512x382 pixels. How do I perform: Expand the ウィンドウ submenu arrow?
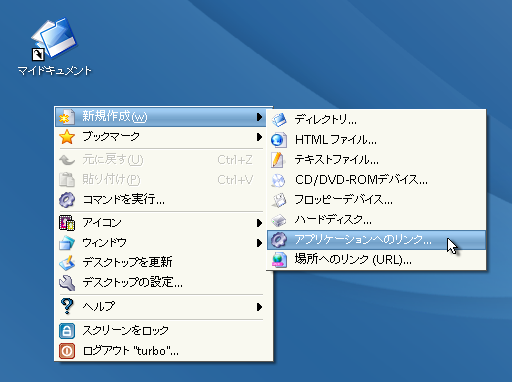pos(259,243)
